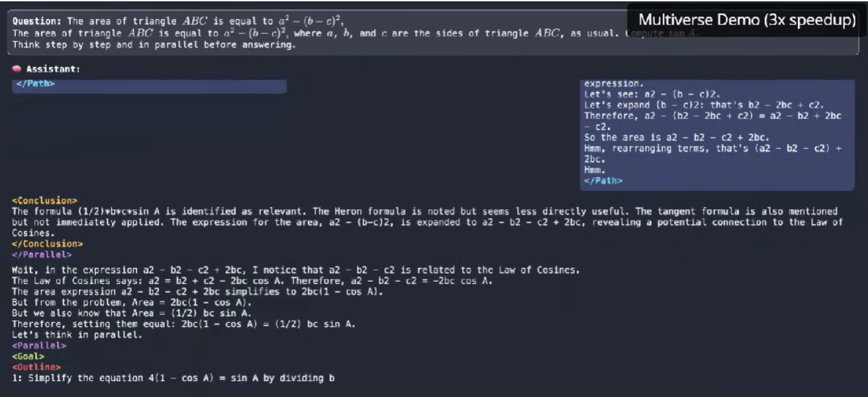Click the closing Path tag in right panel
868x397 pixels.
(x=603, y=180)
